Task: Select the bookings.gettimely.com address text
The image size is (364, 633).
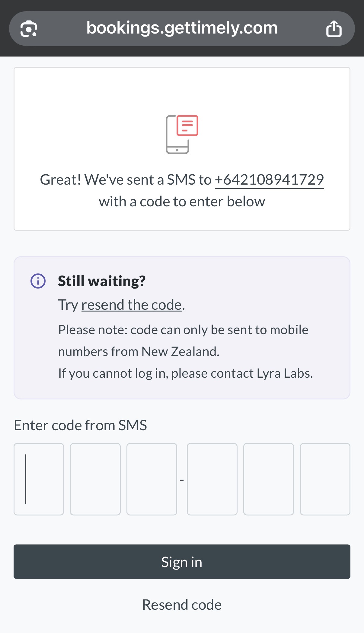Action: point(182,28)
